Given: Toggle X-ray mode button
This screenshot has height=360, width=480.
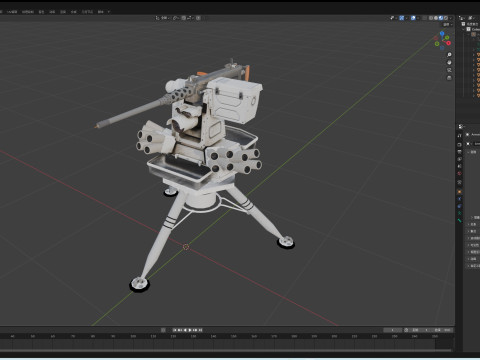Looking at the screenshot, I should click(424, 18).
